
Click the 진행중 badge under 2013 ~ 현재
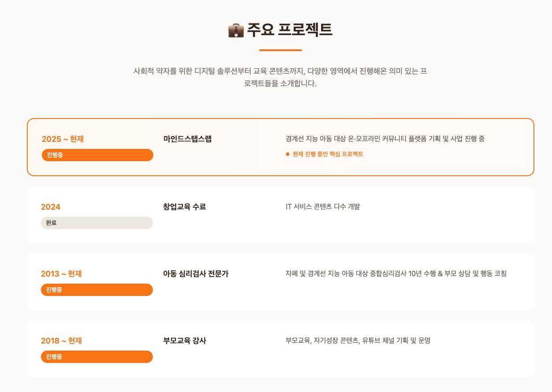click(x=96, y=290)
